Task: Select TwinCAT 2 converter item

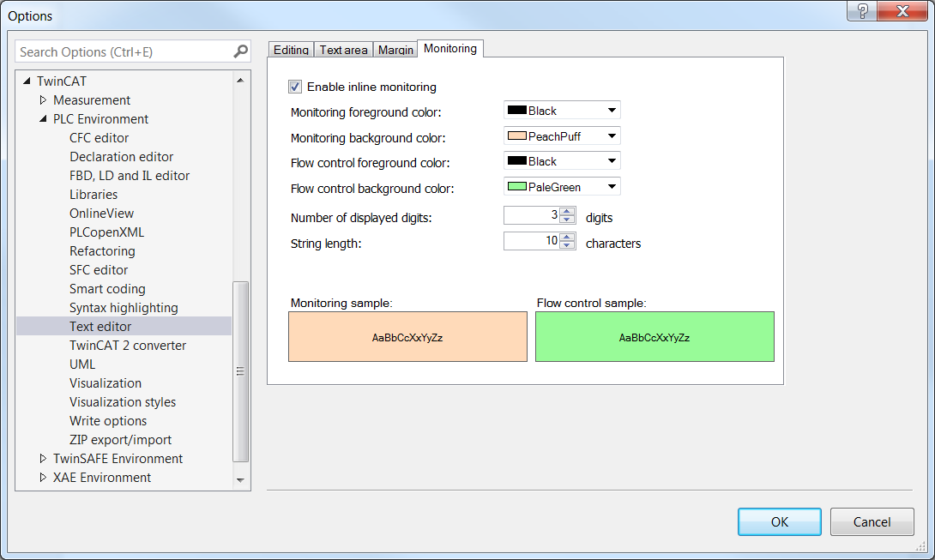Action: (128, 346)
